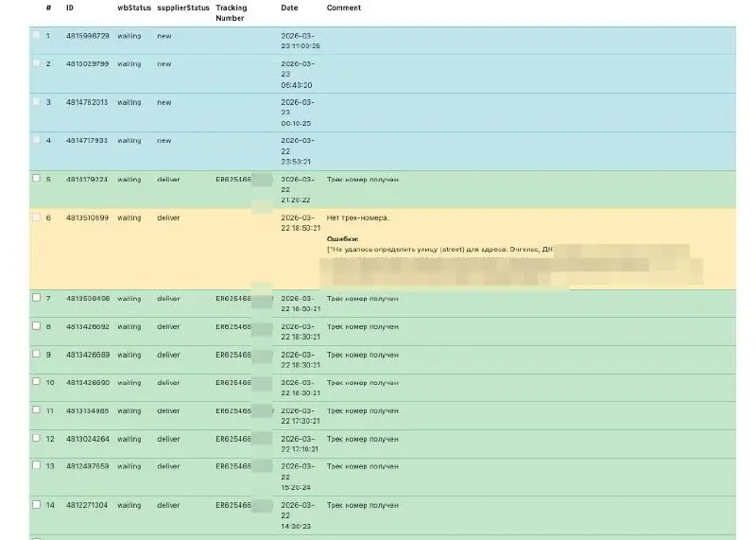Click the 'Нет трек-номера.' comment
This screenshot has height=540, width=756.
point(358,218)
